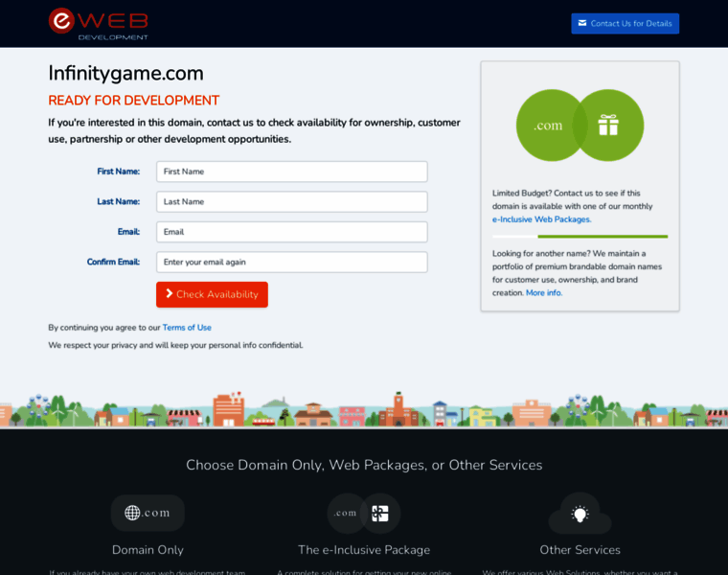Select The e-Inclusive Package heading
Screen dimensions: 728x575
pos(364,550)
